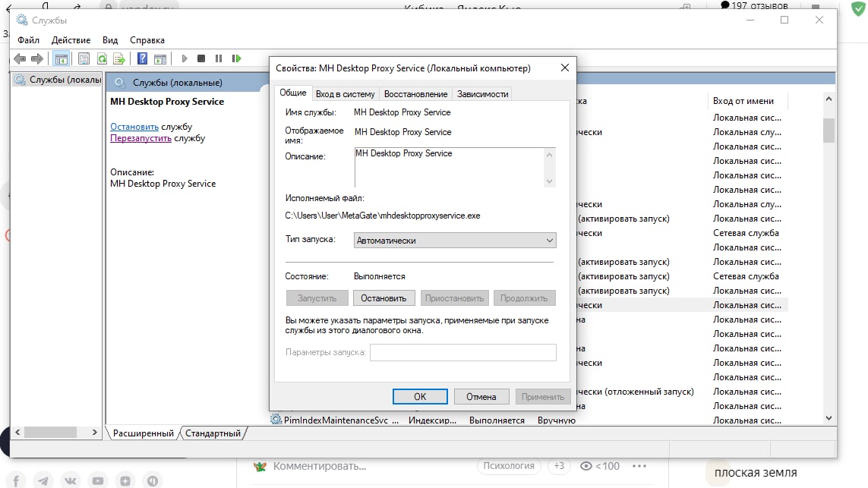Click the Отмена button

point(481,397)
